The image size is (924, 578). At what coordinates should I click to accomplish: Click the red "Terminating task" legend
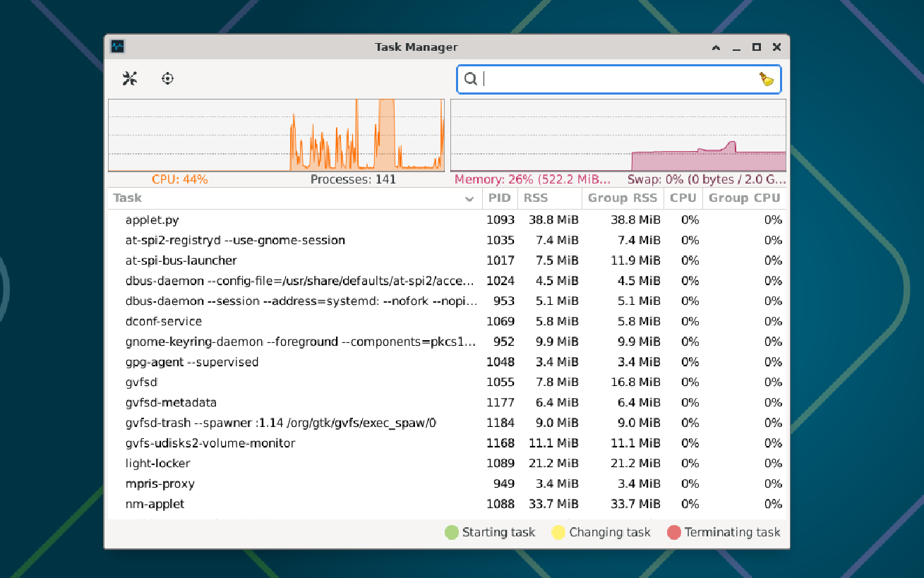(724, 532)
